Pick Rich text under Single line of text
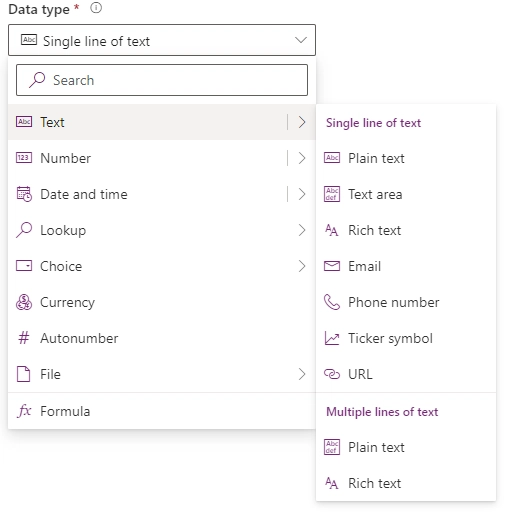This screenshot has height=518, width=516. (x=406, y=230)
